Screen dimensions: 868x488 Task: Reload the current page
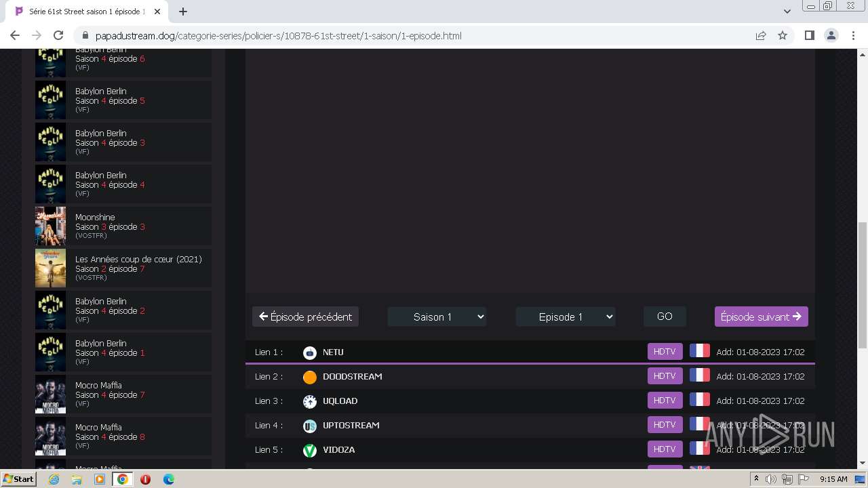[x=58, y=35]
